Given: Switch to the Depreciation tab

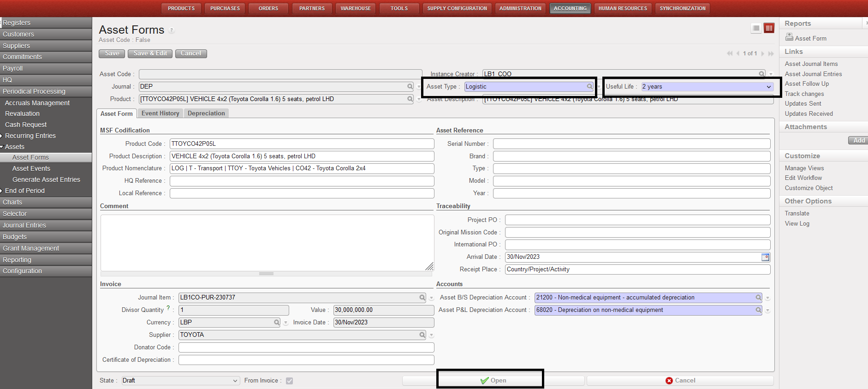Looking at the screenshot, I should pos(206,113).
